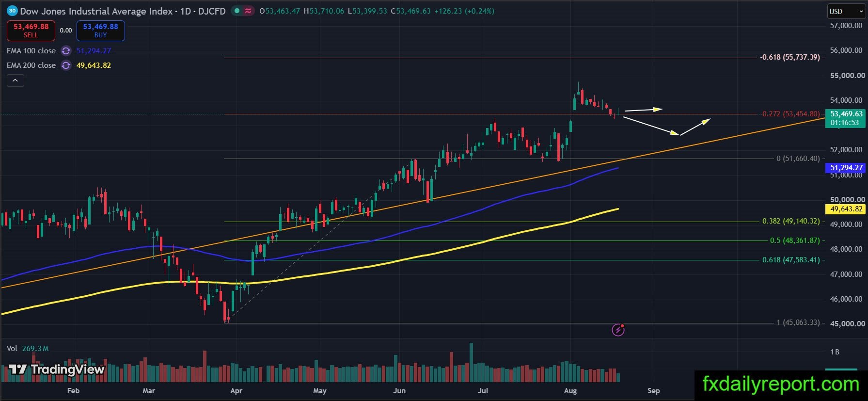Collapse the indicator legend with the chevron
868x401 pixels.
tap(15, 80)
